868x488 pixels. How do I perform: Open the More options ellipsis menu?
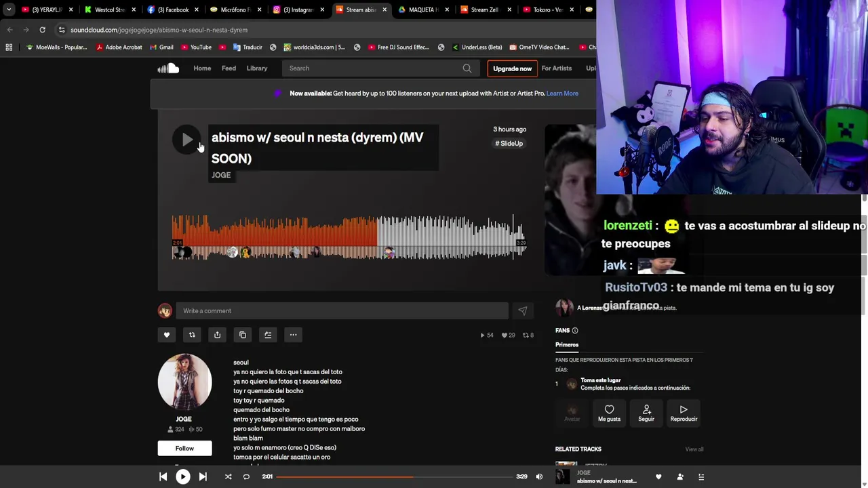click(x=293, y=335)
